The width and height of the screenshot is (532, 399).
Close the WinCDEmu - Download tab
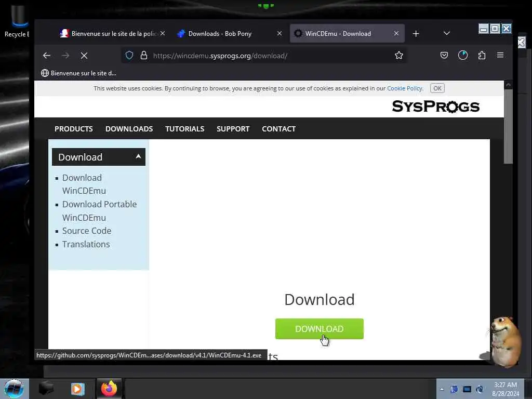point(396,33)
